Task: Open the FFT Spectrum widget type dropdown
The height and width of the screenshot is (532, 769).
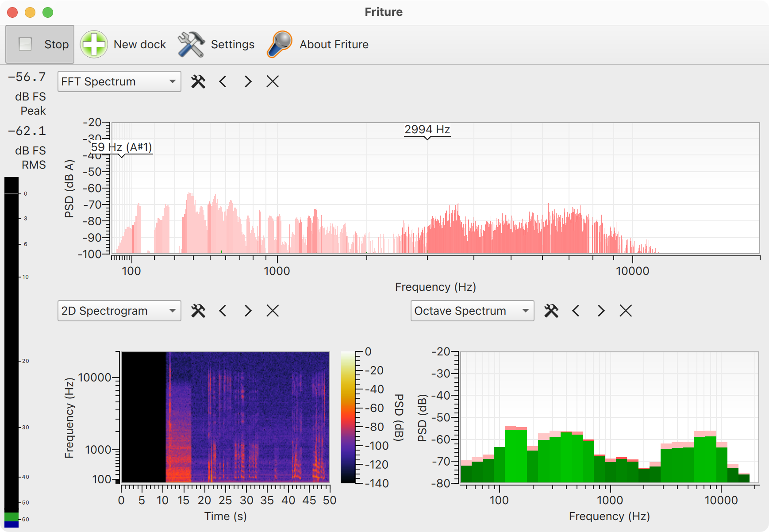Action: [x=119, y=81]
